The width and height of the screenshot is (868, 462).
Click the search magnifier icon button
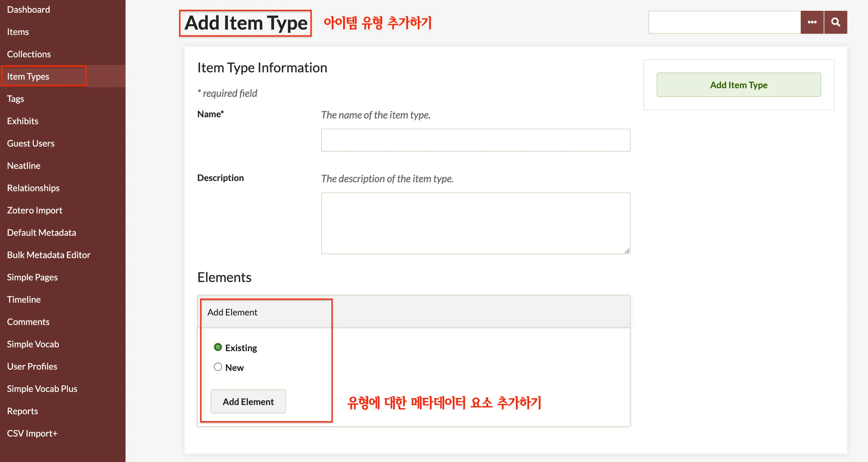tap(835, 22)
